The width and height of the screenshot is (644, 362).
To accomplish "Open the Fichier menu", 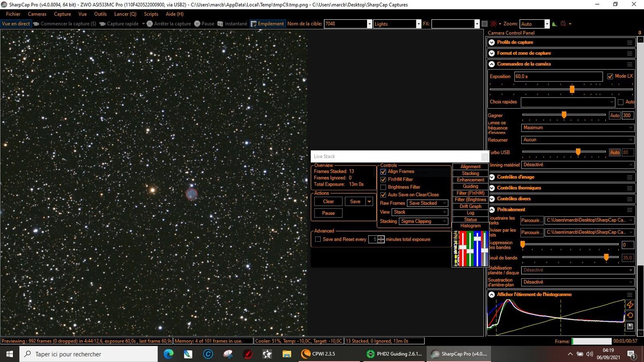I will 13,14.
